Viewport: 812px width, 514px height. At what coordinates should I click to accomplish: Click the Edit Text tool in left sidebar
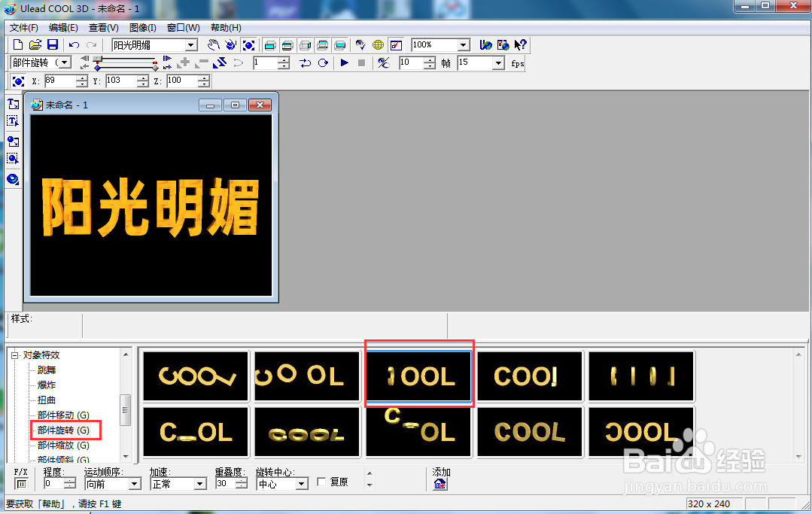[13, 121]
